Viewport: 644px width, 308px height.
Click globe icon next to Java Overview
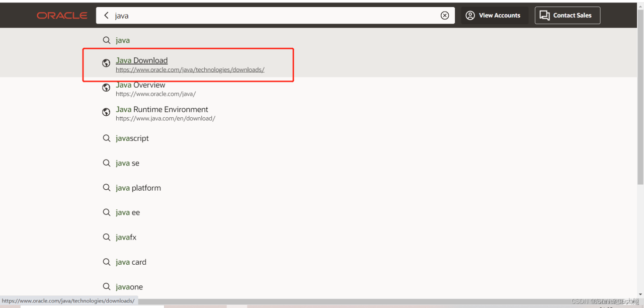[x=106, y=88]
